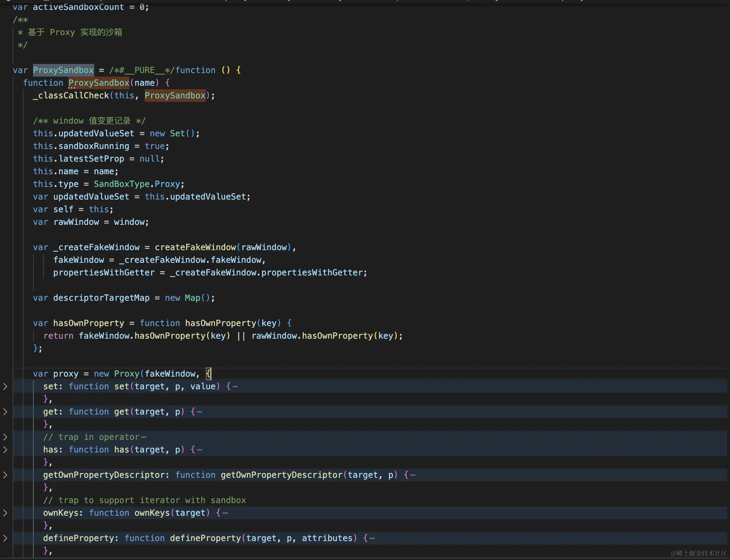The width and height of the screenshot is (730, 560).
Task: Click activeSandboxCount variable at top
Action: coord(78,7)
